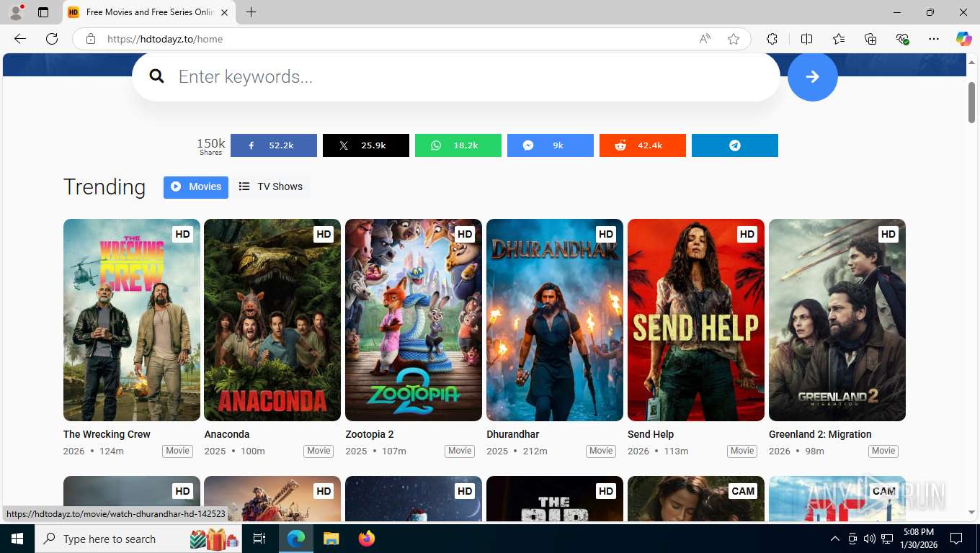Refresh the page with the reload icon
The image size is (980, 553).
point(52,39)
